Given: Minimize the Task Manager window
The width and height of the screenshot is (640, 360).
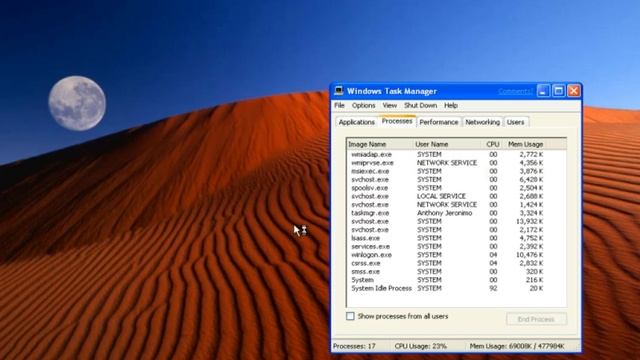Looking at the screenshot, I should pyautogui.click(x=543, y=91).
